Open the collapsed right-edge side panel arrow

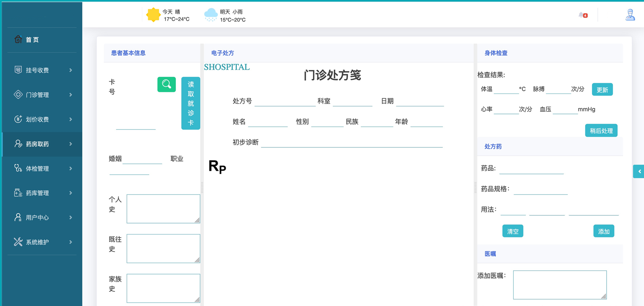point(639,171)
